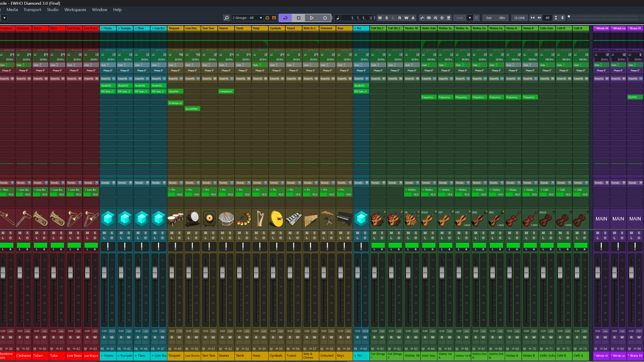Image resolution: width=644 pixels, height=362 pixels.
Task: Click the Keys channel piano picture
Action: point(344,219)
